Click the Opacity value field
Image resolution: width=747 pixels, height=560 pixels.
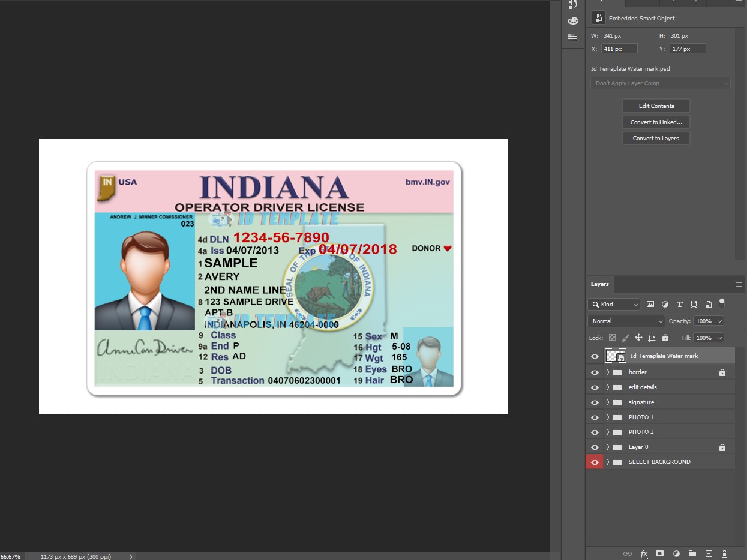point(704,321)
